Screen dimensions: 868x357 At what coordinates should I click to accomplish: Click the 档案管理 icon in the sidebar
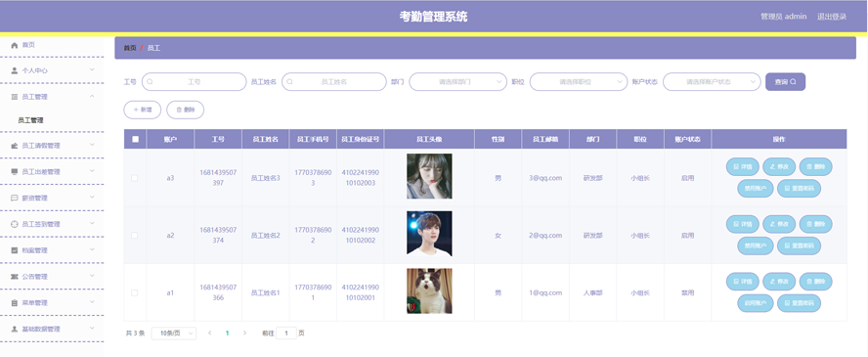[15, 250]
